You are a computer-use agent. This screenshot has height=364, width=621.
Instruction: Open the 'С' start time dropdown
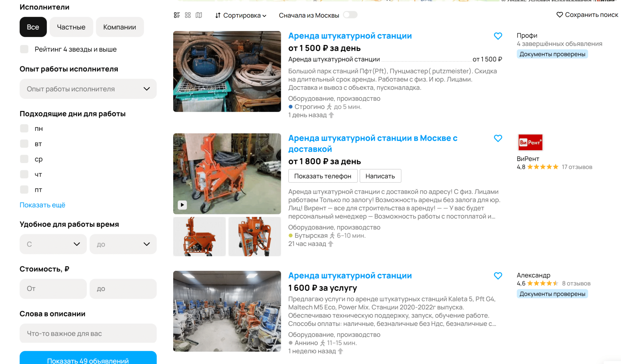pos(53,244)
